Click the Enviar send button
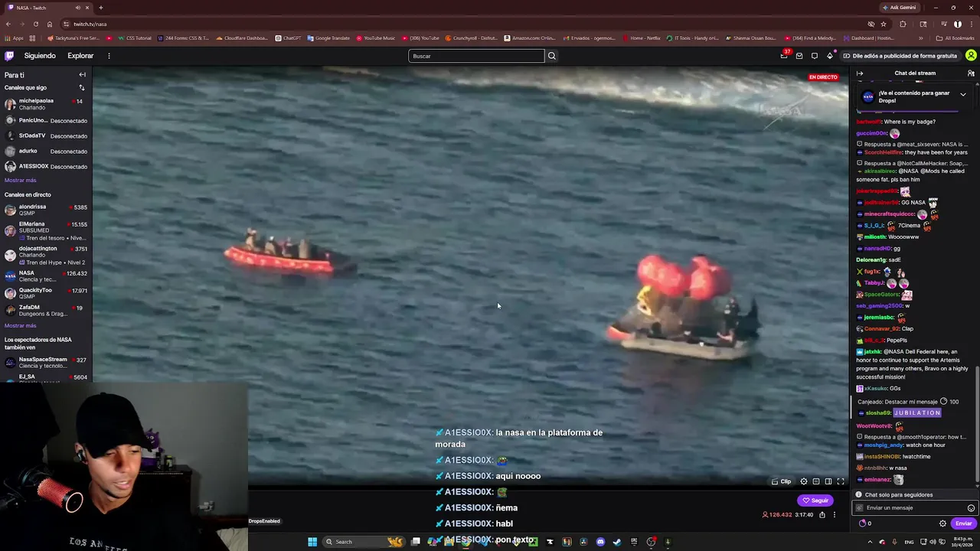 tap(963, 523)
